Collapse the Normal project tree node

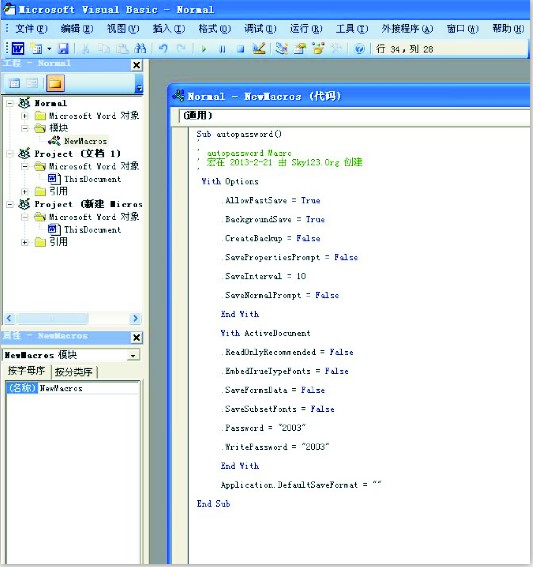point(10,103)
